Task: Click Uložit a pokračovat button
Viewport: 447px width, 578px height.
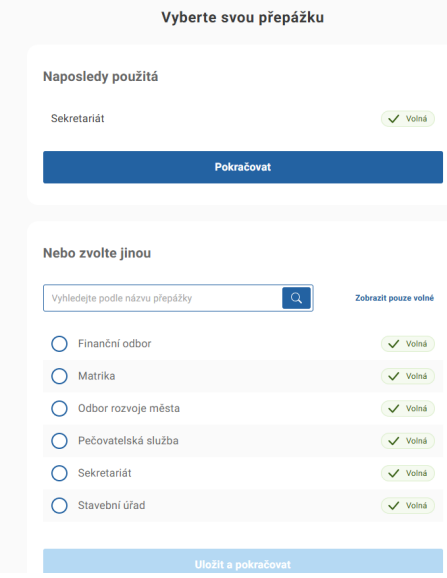Action: coord(243,561)
